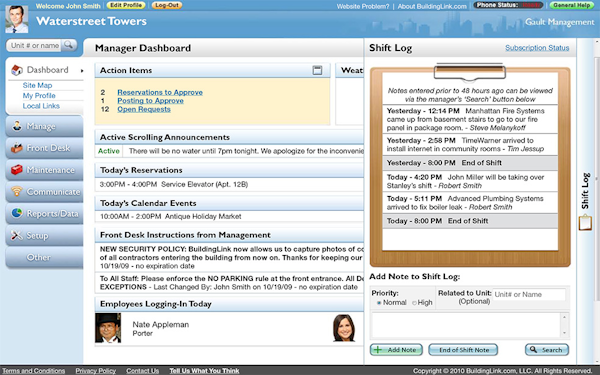Click the General Help button

pyautogui.click(x=572, y=5)
